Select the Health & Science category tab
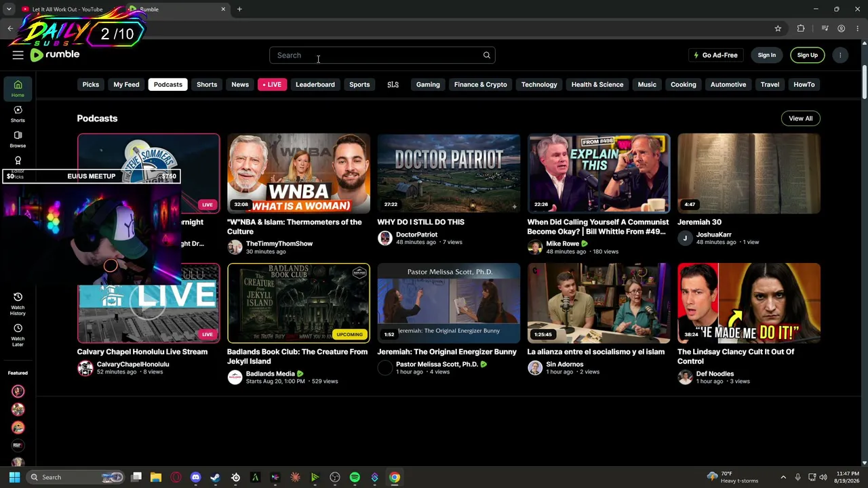This screenshot has width=868, height=488. point(597,85)
